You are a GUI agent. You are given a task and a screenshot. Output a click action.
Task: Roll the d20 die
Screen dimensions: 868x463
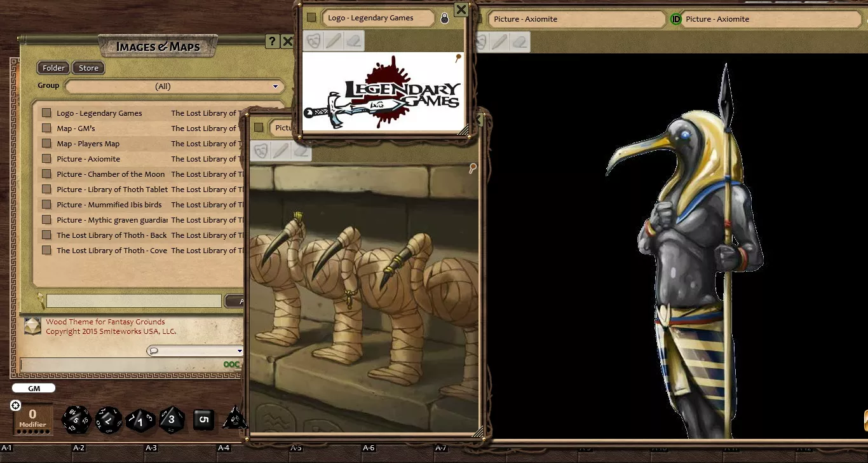[x=76, y=420]
